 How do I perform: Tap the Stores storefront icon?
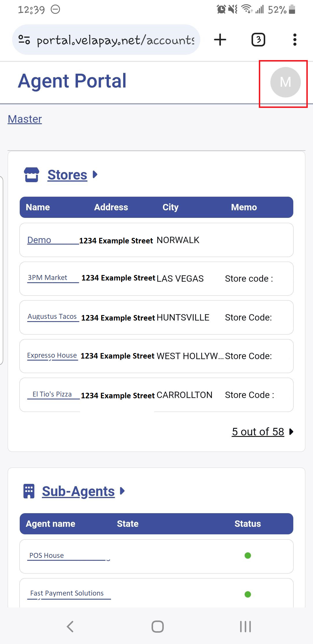click(x=31, y=175)
